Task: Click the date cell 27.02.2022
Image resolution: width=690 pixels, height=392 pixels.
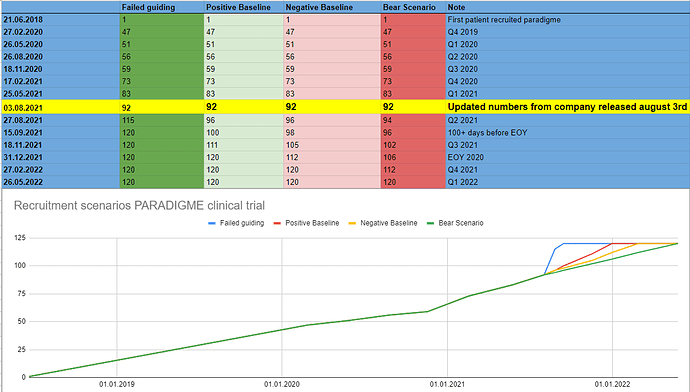Action: [60, 169]
